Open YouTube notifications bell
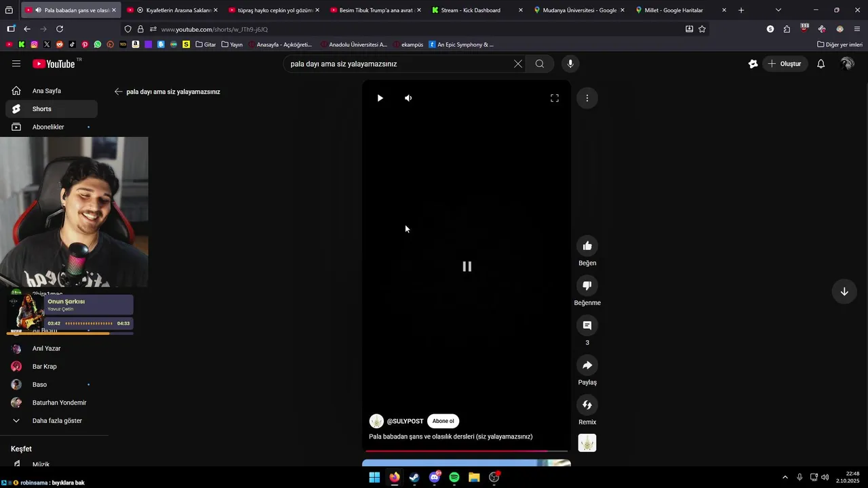The height and width of the screenshot is (488, 868). [x=821, y=64]
